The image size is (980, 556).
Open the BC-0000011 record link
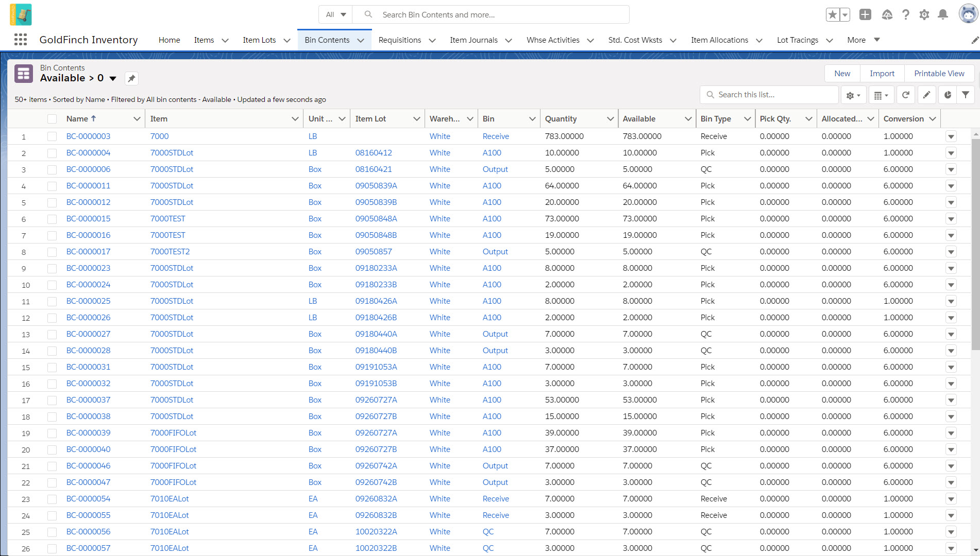(x=88, y=186)
